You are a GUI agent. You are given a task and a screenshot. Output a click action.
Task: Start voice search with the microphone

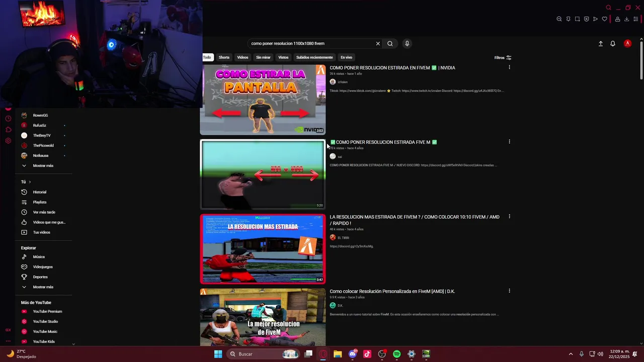pyautogui.click(x=407, y=44)
